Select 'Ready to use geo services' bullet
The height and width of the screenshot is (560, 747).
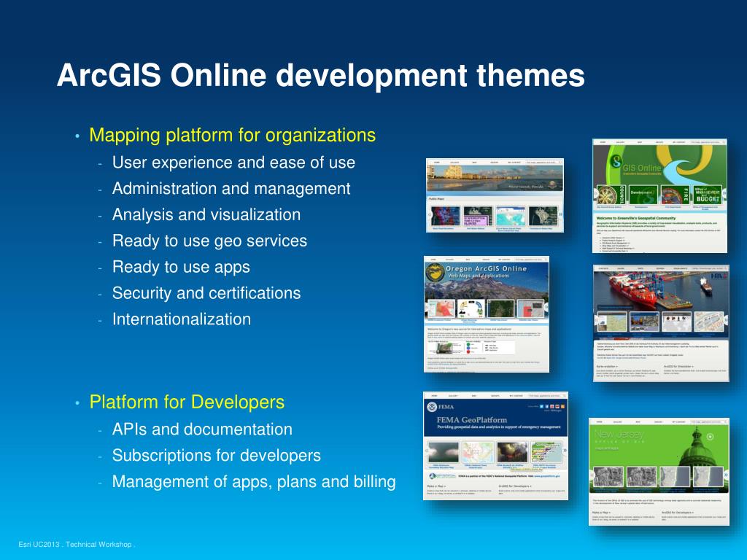coord(209,241)
